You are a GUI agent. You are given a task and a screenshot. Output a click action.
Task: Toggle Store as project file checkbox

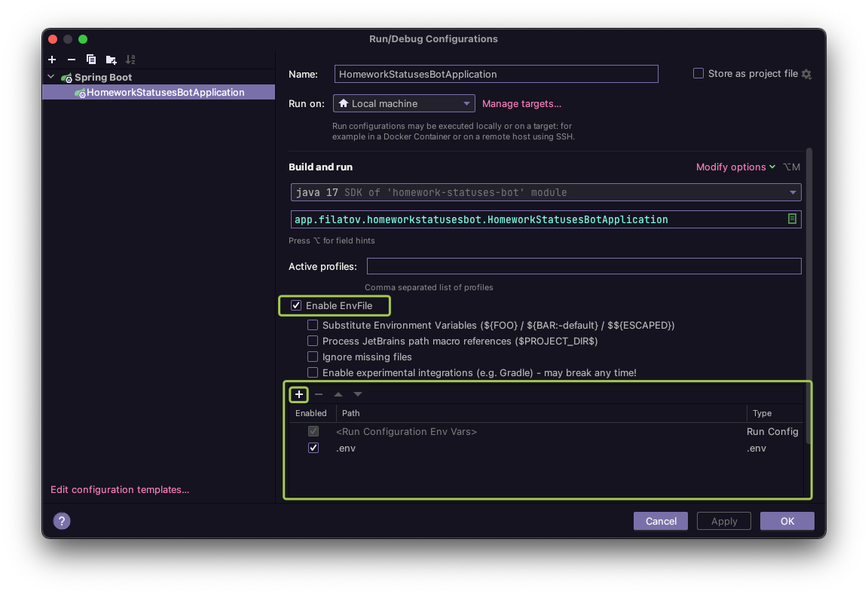coord(698,74)
